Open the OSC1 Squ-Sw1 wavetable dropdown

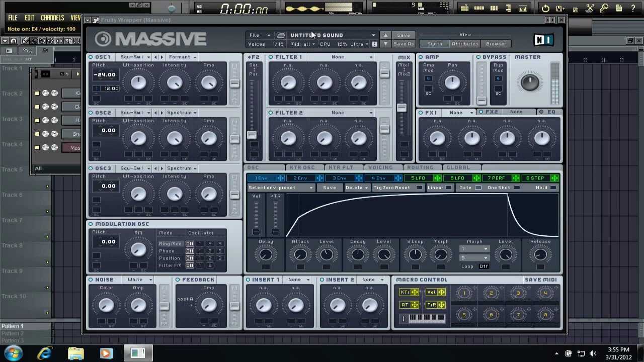point(134,57)
